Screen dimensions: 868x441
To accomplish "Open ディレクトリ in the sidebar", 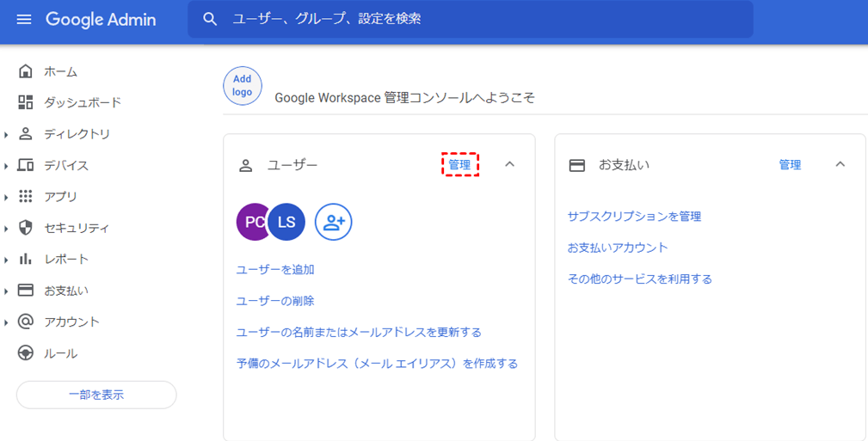I will pos(77,134).
